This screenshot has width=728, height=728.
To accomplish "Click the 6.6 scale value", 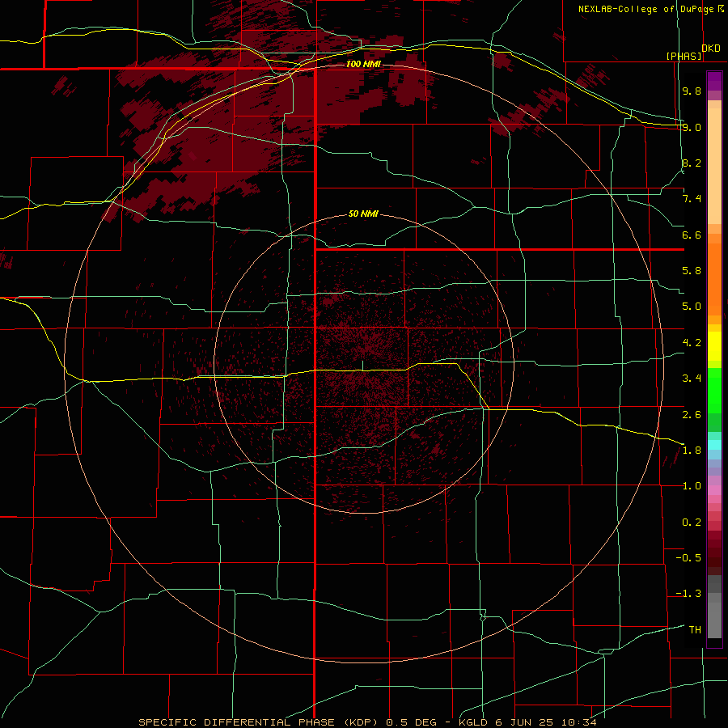I will [692, 235].
